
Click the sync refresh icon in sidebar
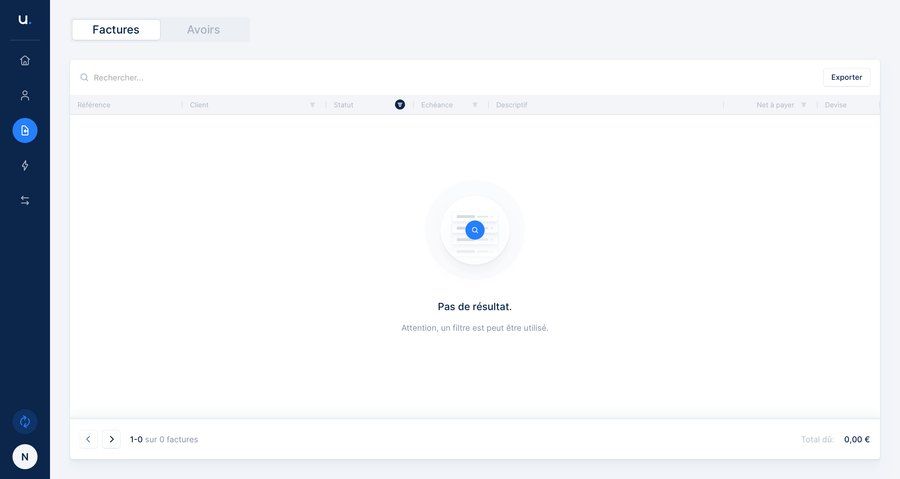pyautogui.click(x=25, y=421)
